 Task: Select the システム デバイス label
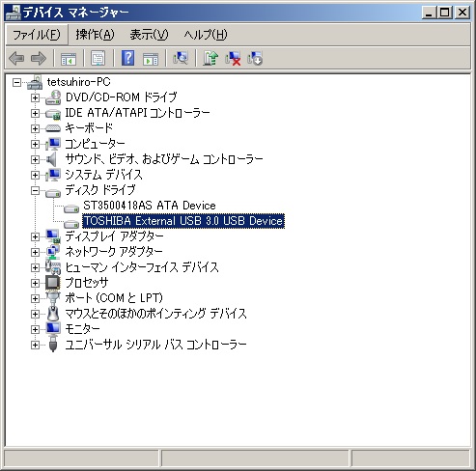pos(103,175)
